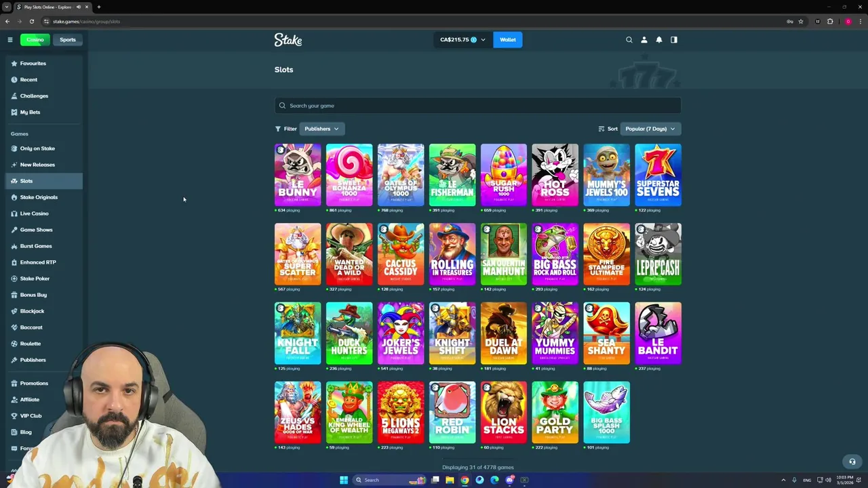This screenshot has height=488, width=868.
Task: Open live support headset icon
Action: [852, 462]
